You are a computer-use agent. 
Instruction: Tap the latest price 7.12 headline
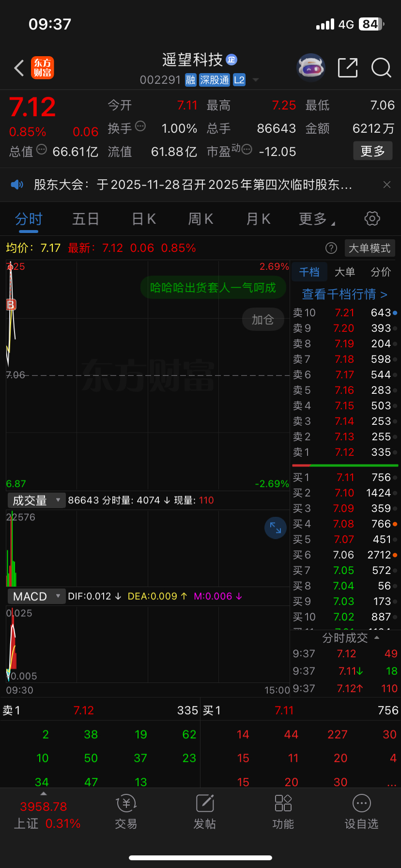32,107
